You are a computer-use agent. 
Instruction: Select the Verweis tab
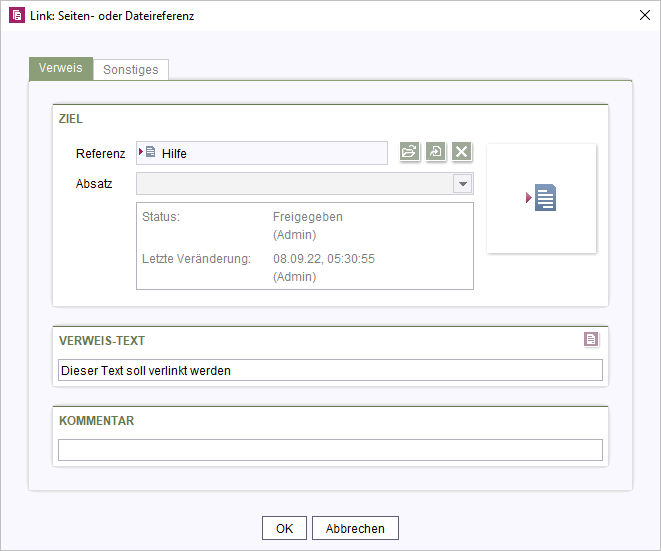61,68
